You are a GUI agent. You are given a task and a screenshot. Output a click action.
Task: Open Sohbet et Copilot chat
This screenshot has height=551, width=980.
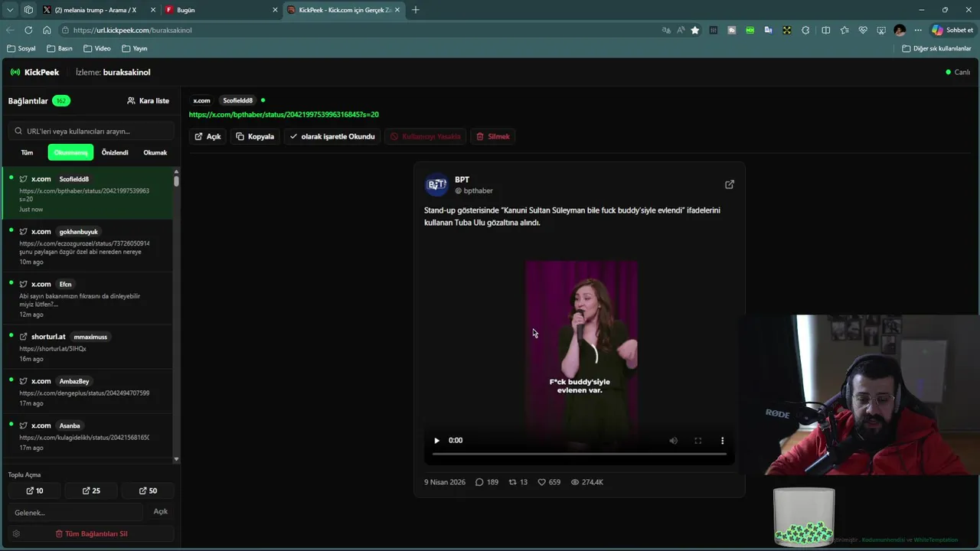[x=952, y=30]
